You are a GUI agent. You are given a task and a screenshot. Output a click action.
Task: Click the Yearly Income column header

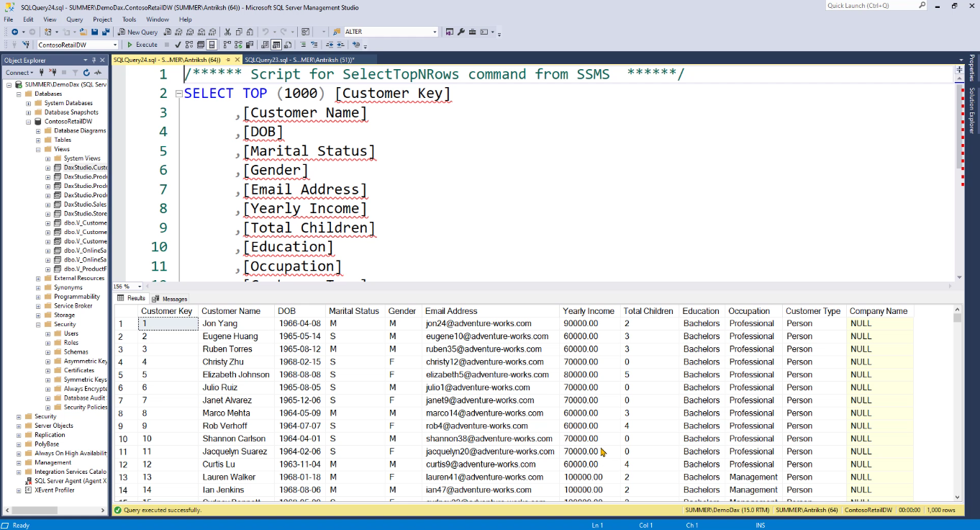click(x=589, y=311)
